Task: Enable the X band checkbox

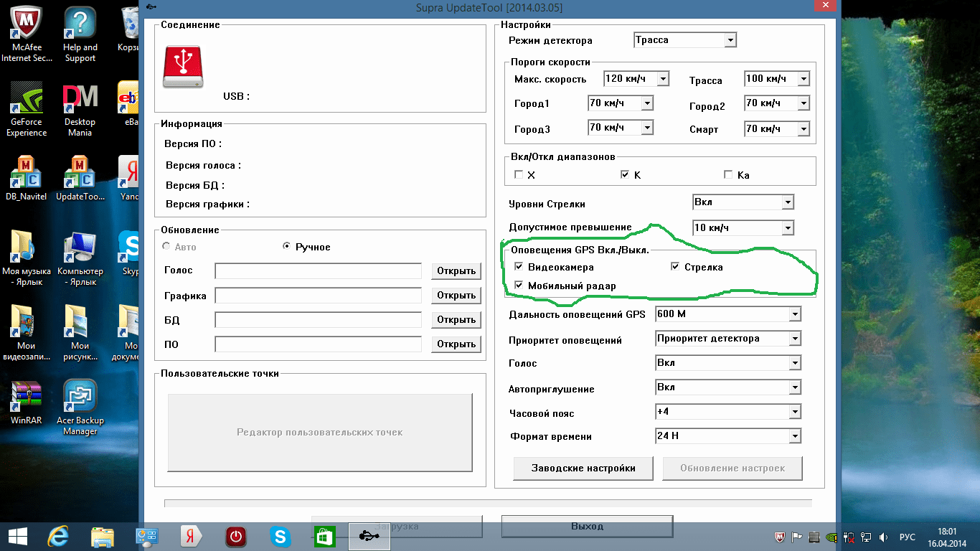Action: click(x=519, y=175)
